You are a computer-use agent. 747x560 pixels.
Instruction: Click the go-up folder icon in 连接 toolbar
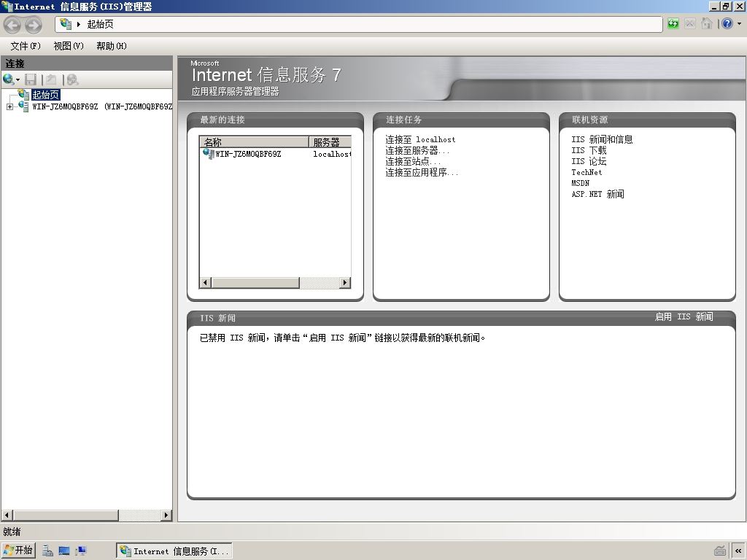tap(51, 79)
